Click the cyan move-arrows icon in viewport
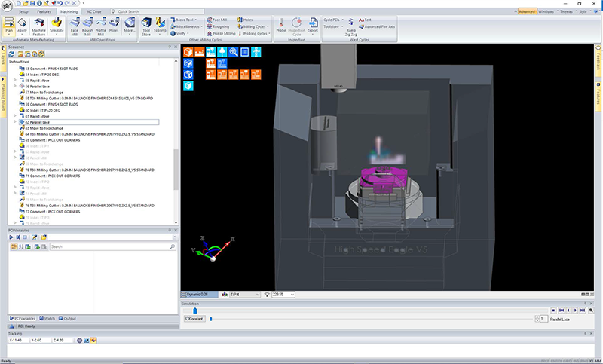Image resolution: width=603 pixels, height=364 pixels. [256, 52]
